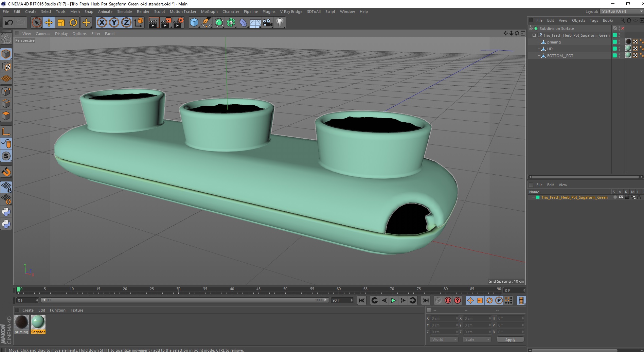The height and width of the screenshot is (352, 644).
Task: Play the animation forward
Action: coord(393,300)
